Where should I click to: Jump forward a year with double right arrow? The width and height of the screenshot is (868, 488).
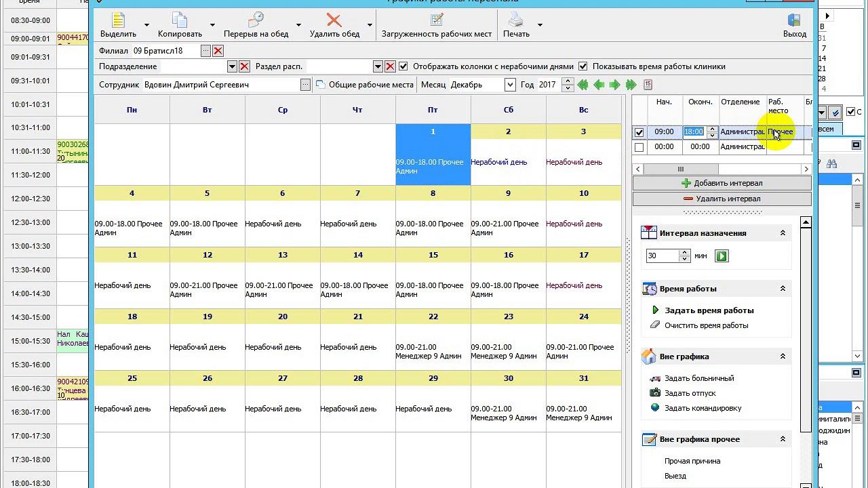[631, 85]
